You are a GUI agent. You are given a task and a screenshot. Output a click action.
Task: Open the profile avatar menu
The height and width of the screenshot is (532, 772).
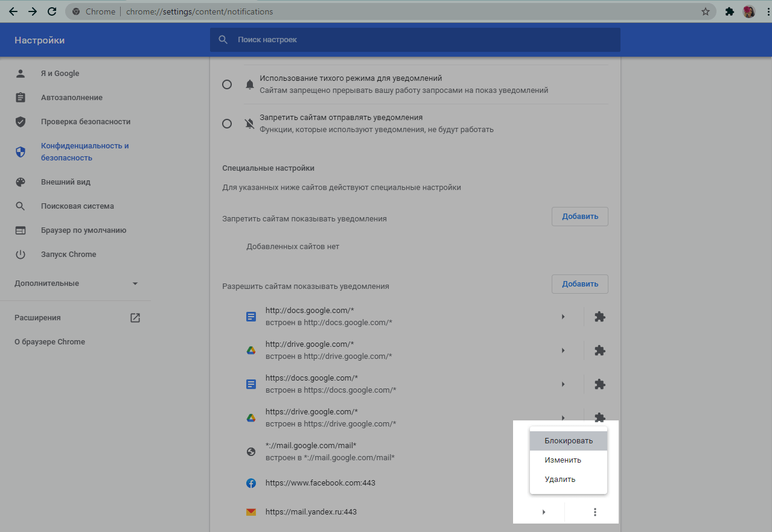749,11
